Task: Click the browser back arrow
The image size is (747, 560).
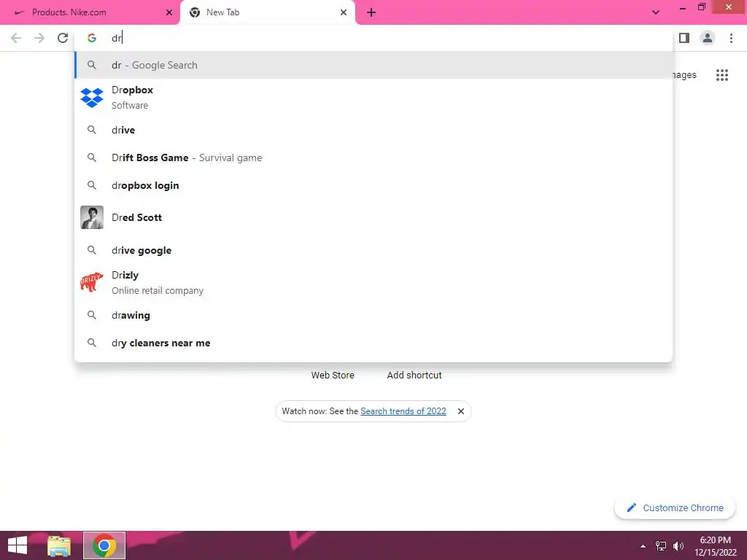Action: 16,38
